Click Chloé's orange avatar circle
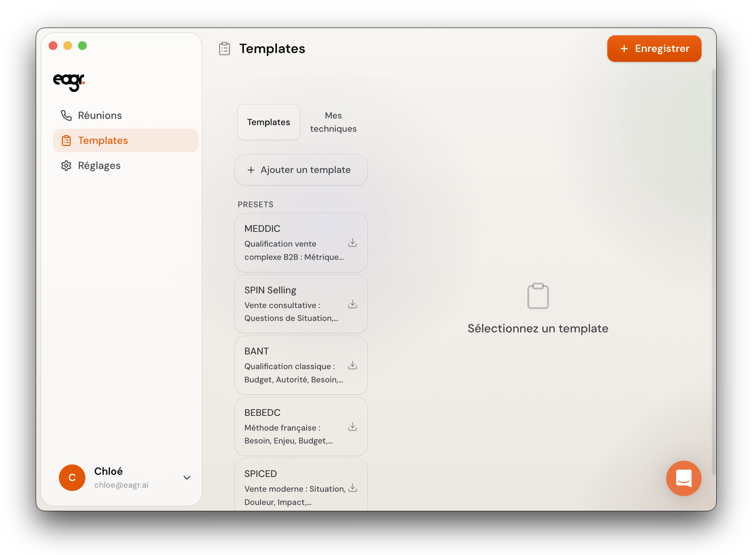 72,478
